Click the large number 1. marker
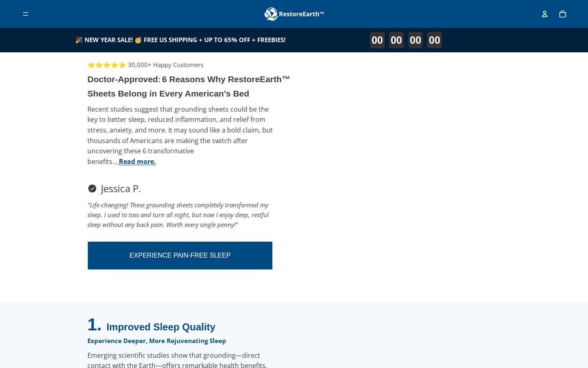 [94, 325]
